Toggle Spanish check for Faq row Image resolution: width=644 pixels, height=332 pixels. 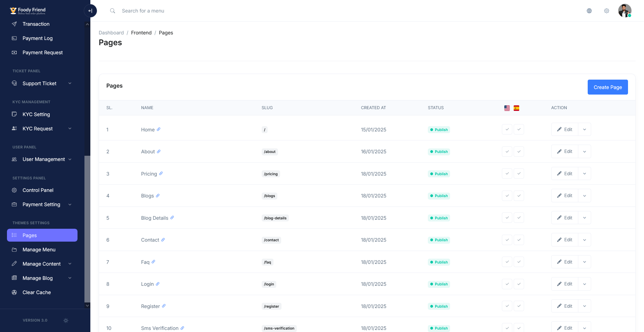point(519,262)
